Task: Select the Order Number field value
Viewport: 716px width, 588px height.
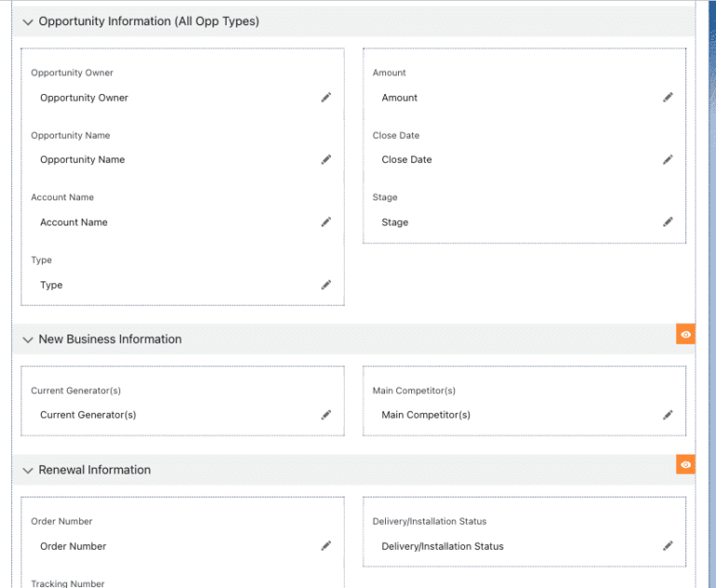Action: coord(73,546)
